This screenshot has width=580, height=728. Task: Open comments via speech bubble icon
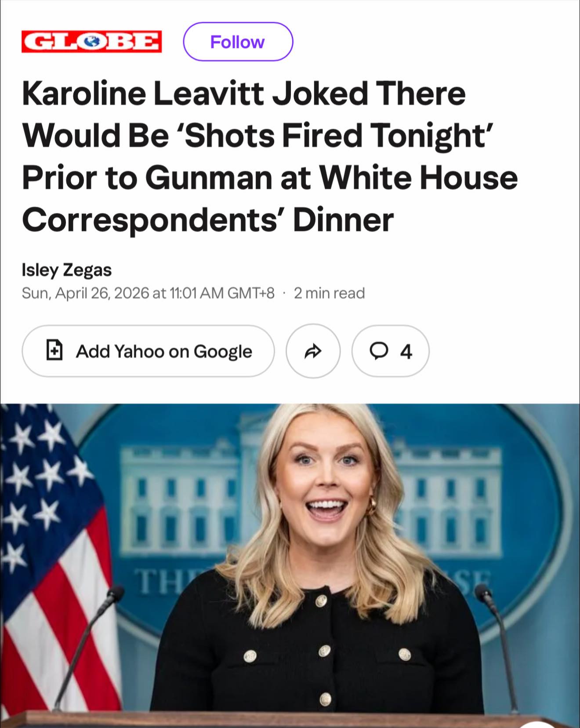(379, 351)
